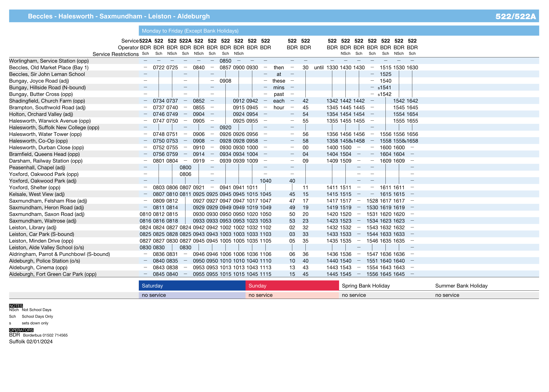Select the s1542 time at Bungay Butter Cross
The height and width of the screenshot is (392, 549).
pyautogui.click(x=384, y=94)
